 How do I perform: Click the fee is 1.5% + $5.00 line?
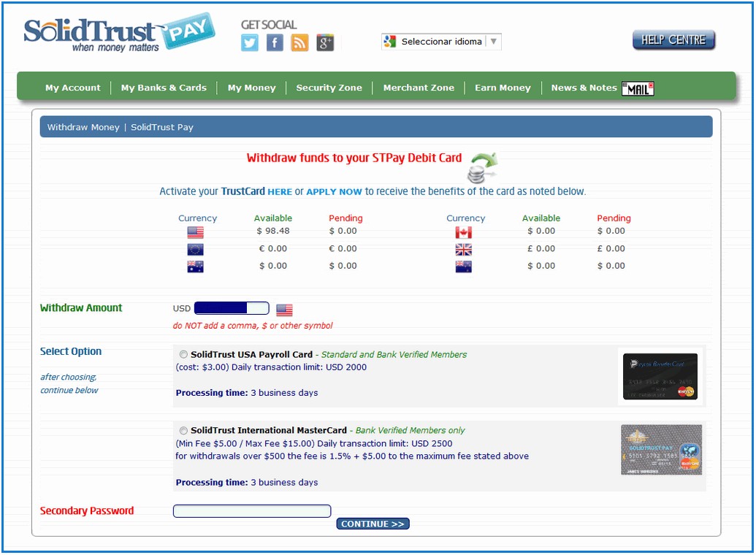click(352, 456)
